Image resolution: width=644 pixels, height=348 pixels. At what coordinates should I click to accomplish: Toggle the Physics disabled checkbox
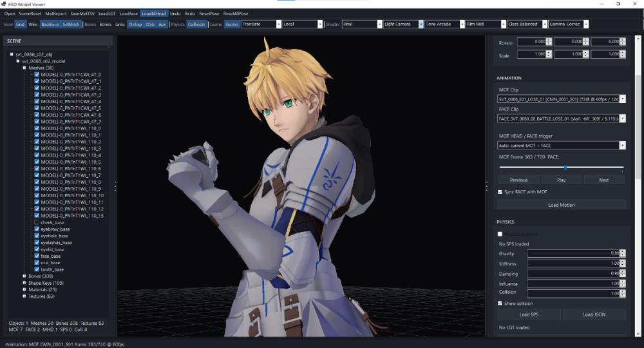click(x=500, y=234)
